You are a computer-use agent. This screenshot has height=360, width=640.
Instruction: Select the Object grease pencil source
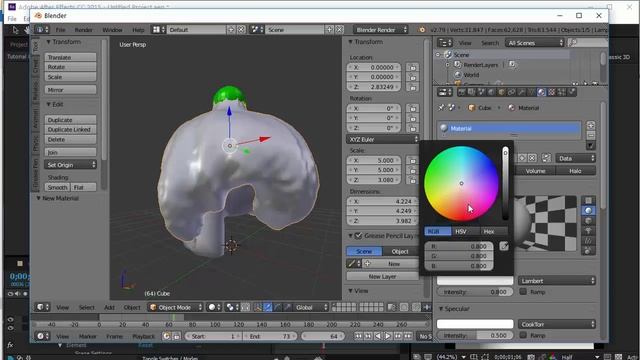(x=400, y=251)
